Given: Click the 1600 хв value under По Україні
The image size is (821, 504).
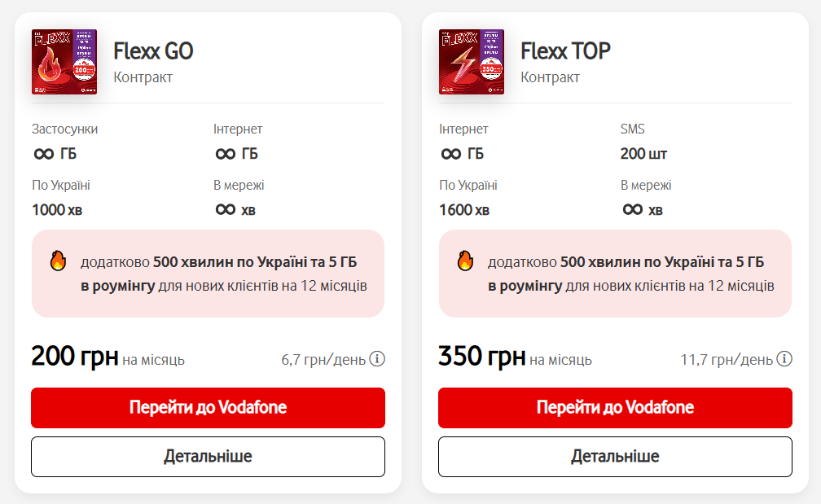Looking at the screenshot, I should coord(466,208).
